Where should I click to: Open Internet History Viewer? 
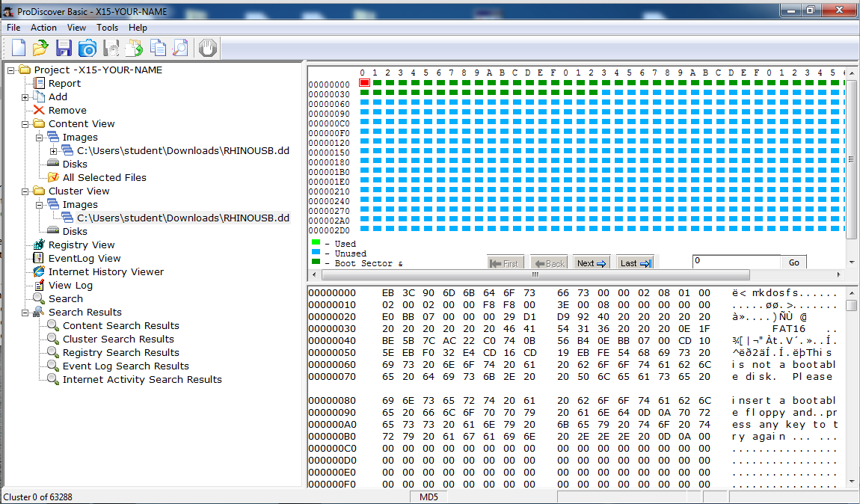(106, 271)
